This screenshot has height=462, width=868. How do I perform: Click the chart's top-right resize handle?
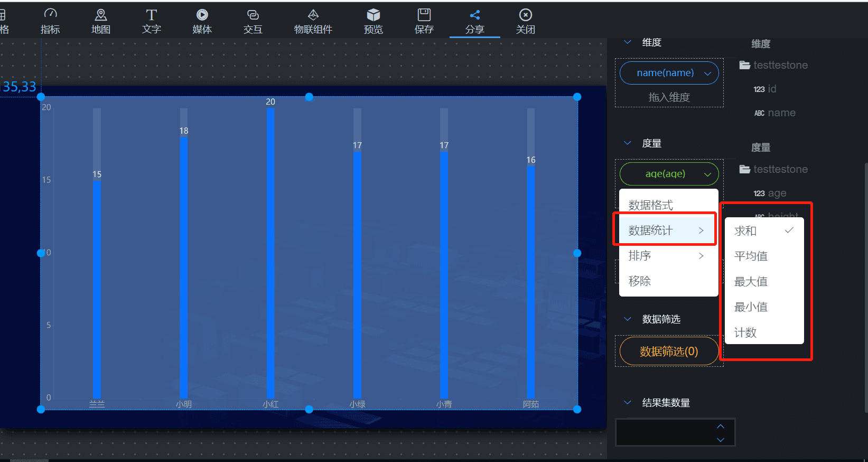click(577, 97)
